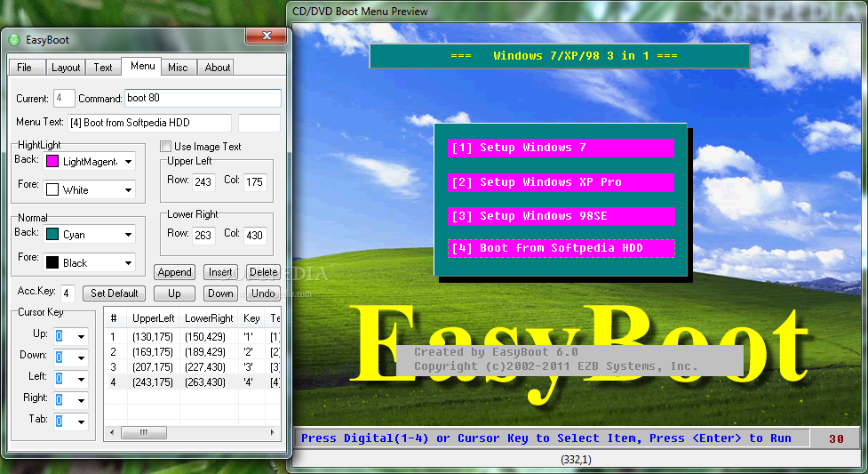Select preview item Setup Windows 7

click(561, 148)
